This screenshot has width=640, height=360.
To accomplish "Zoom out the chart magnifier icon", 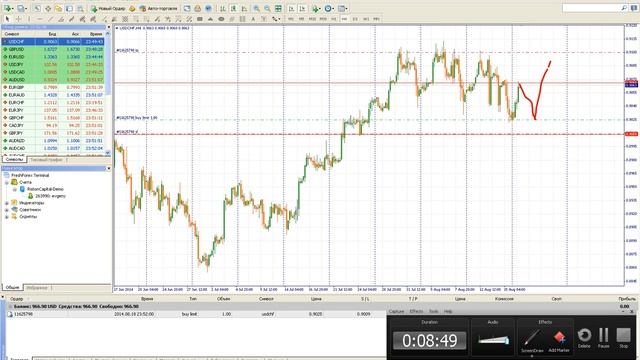I will [267, 8].
